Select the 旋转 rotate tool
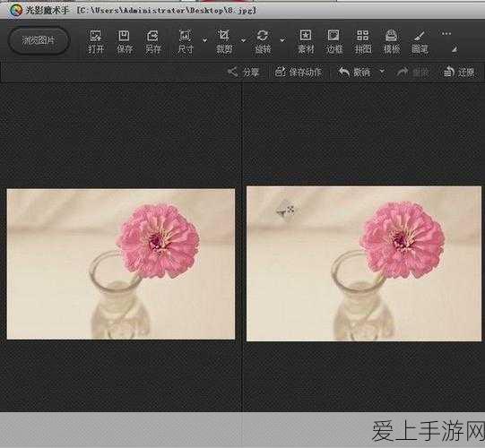Viewport: 485px width, 448px height. point(263,42)
